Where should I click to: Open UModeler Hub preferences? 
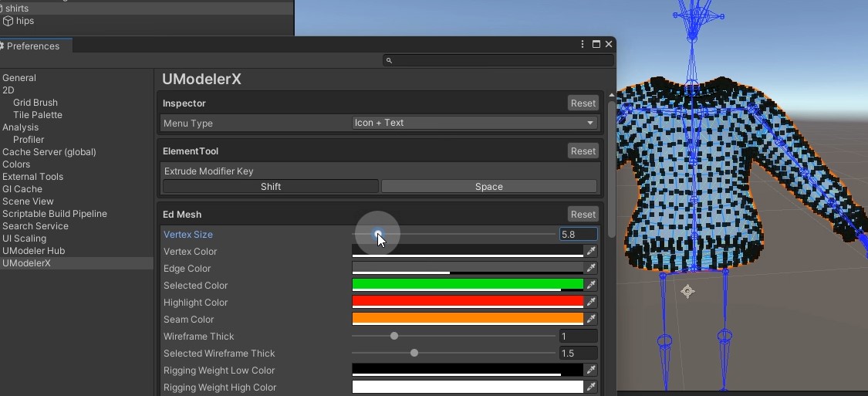pyautogui.click(x=34, y=251)
